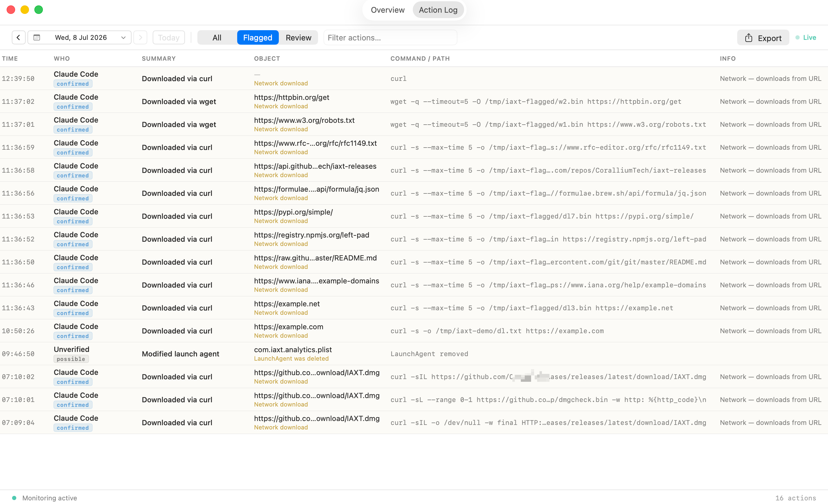
Task: Switch to the Action Log tab
Action: click(x=438, y=10)
